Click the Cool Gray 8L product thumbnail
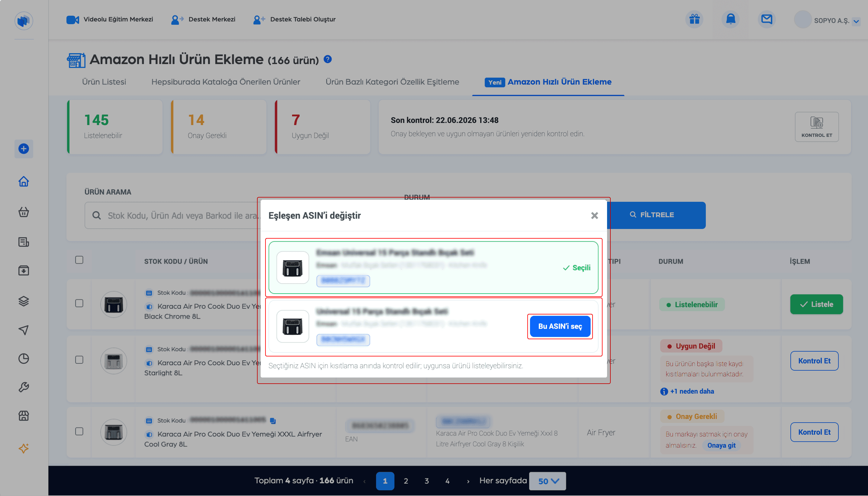 114,432
